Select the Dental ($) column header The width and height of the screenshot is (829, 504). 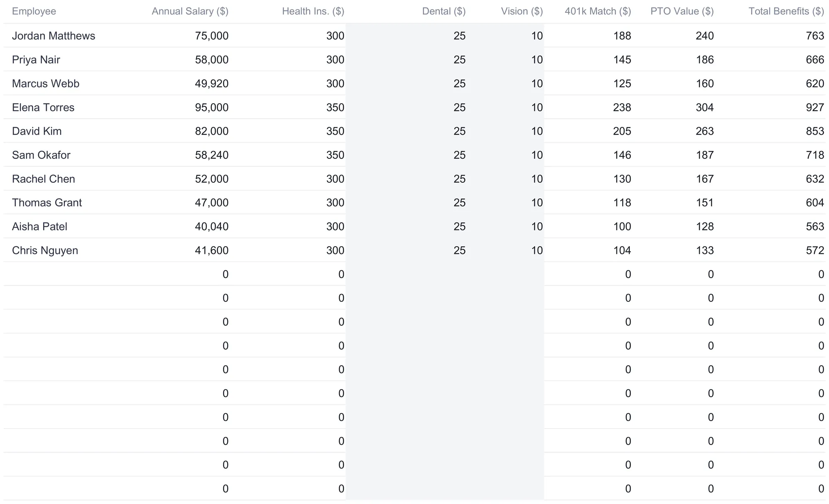(444, 11)
